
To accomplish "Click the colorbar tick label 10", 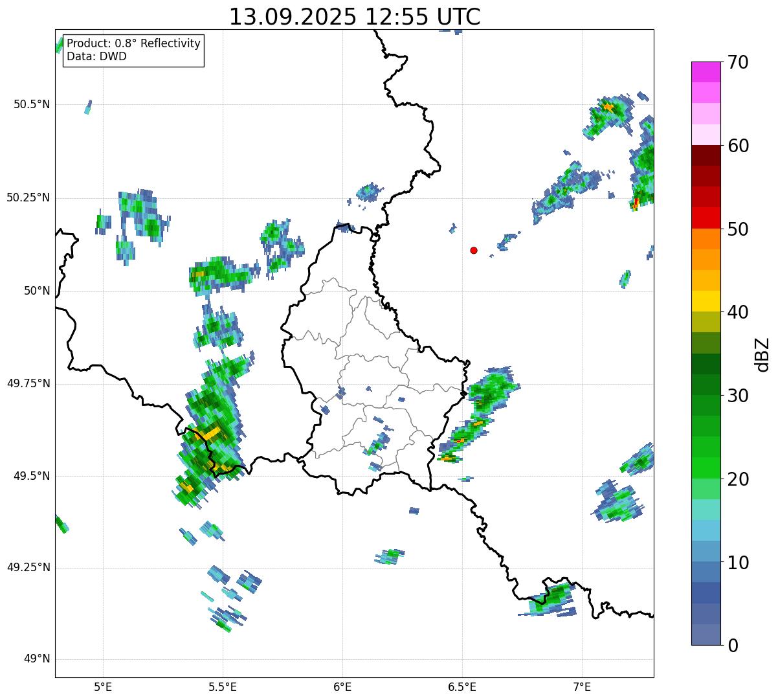I will click(x=739, y=562).
